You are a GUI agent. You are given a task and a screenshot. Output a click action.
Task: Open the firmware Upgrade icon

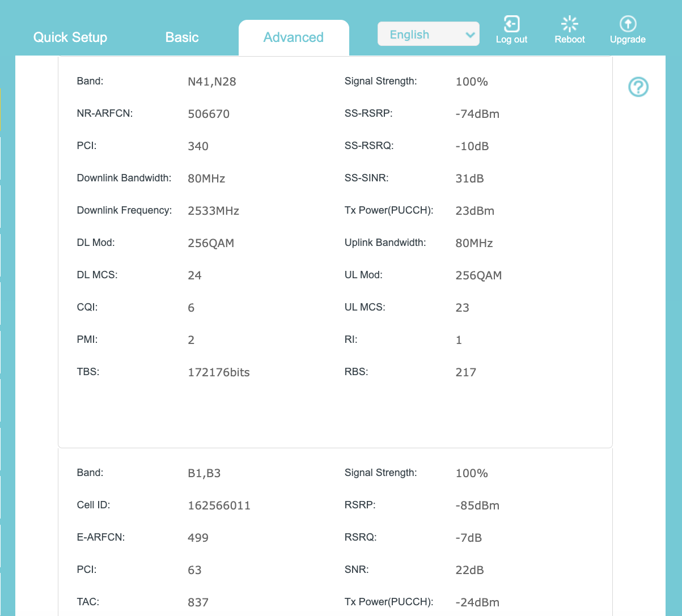click(x=628, y=25)
